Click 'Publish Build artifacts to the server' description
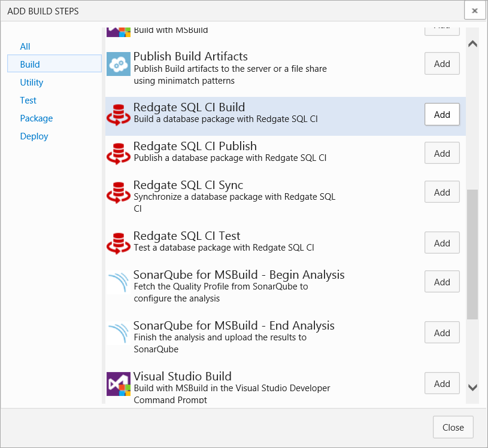Viewport: 488px width, 448px height. pos(231,75)
